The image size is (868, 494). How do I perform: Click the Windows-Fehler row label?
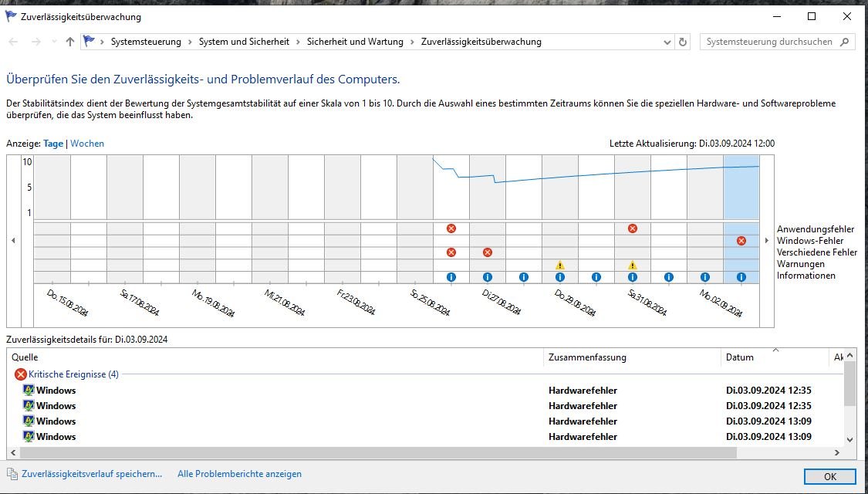(810, 241)
